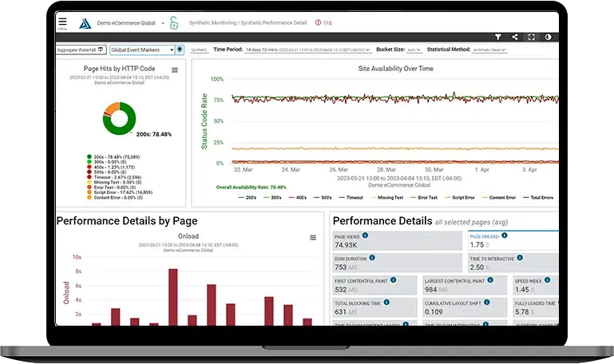Show info for DOM Duration metric

click(372, 258)
